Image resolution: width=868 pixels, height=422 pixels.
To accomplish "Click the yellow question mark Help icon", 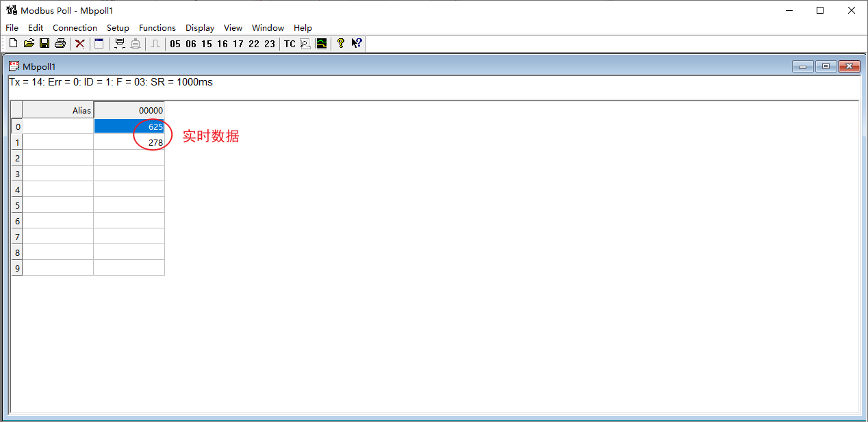I will click(x=341, y=44).
